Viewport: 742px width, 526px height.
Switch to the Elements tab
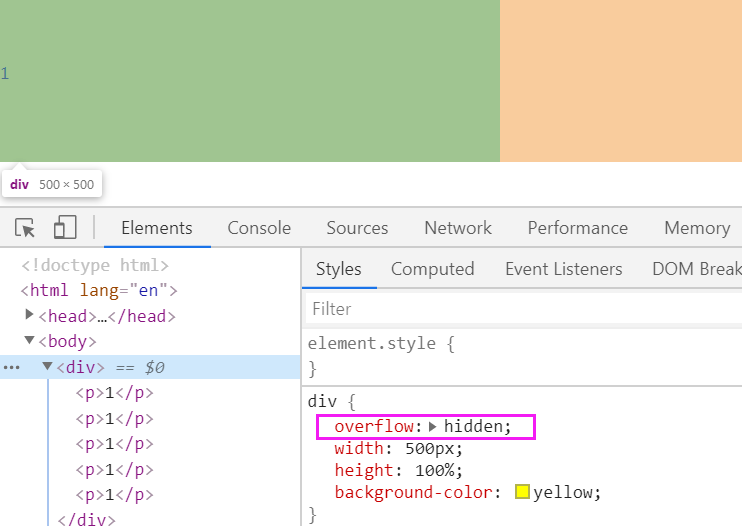pyautogui.click(x=157, y=228)
